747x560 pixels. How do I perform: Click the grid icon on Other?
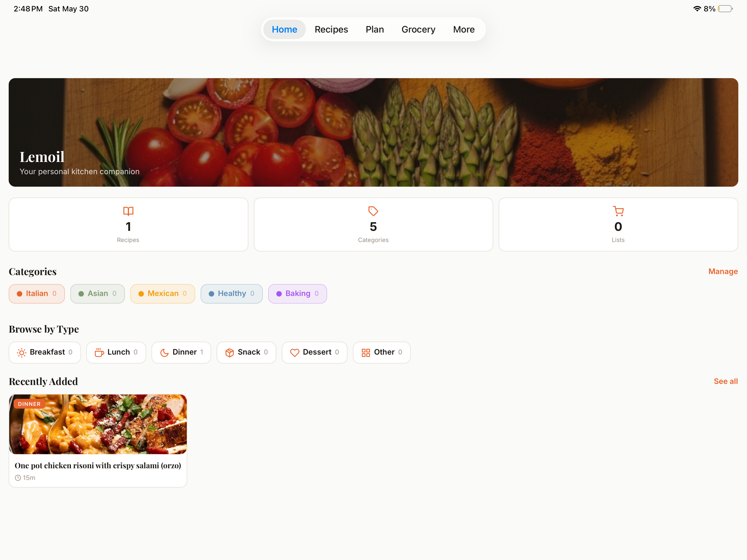(x=366, y=352)
